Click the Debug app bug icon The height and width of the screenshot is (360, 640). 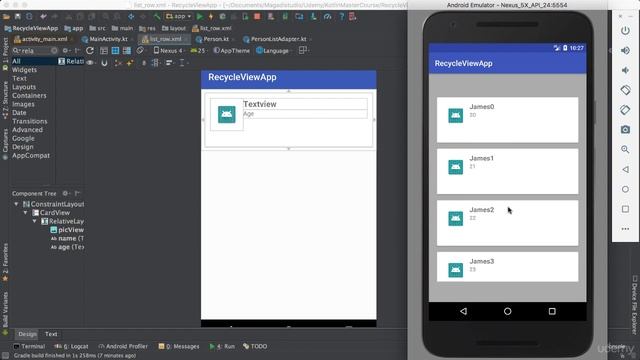pyautogui.click(x=222, y=17)
